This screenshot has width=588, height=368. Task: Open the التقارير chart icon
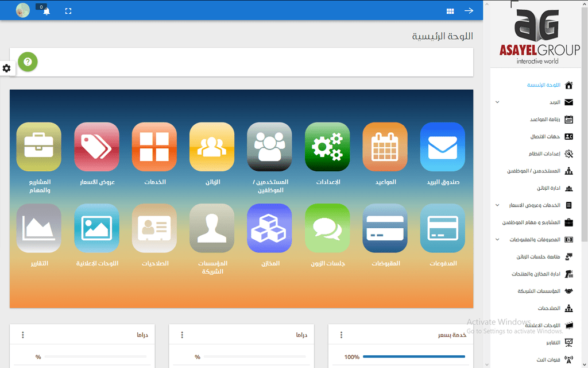click(x=39, y=228)
